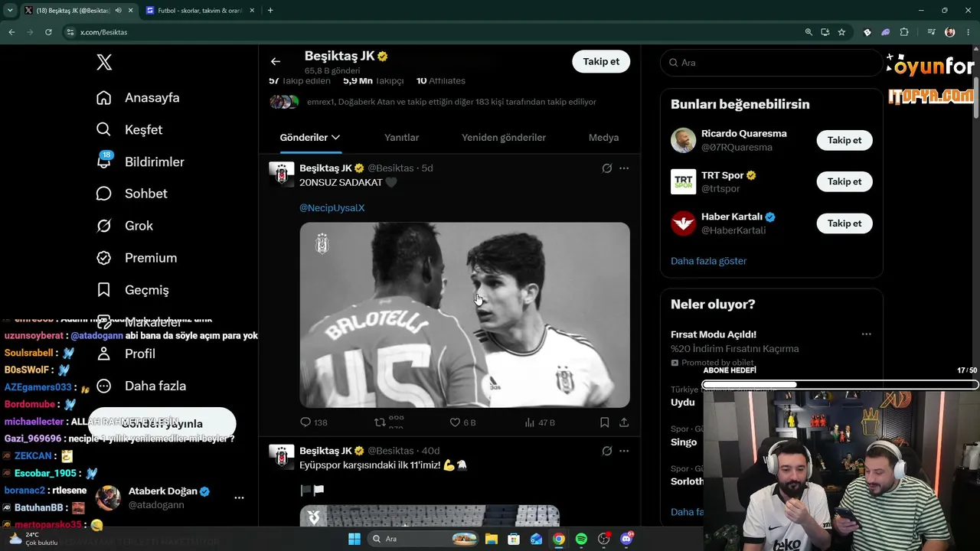This screenshot has height=551, width=980.
Task: Reload the page in Chrome
Action: coord(48,32)
